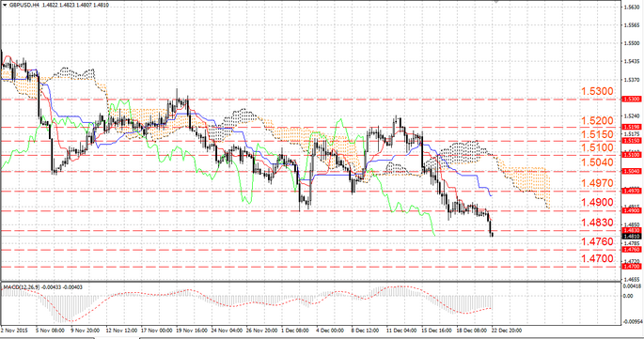Click the 1.5565 price scale value
Viewport: 644px width, 339px height.
pos(632,25)
